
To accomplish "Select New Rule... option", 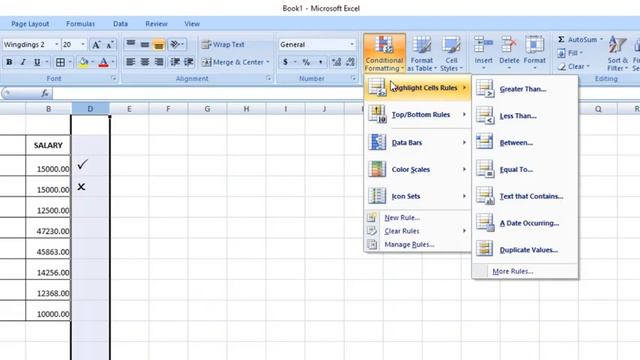I will (417, 218).
